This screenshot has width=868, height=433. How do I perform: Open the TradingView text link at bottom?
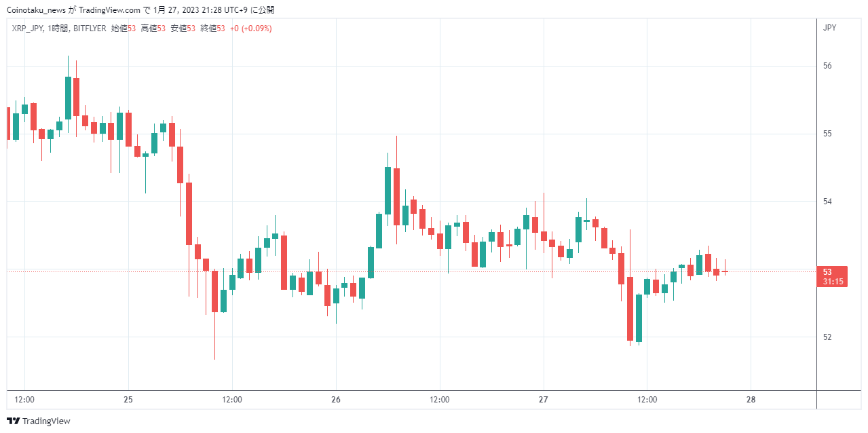(46, 421)
